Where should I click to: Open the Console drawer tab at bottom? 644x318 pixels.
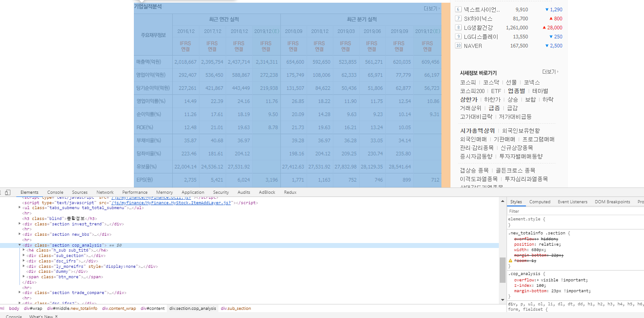14,317
